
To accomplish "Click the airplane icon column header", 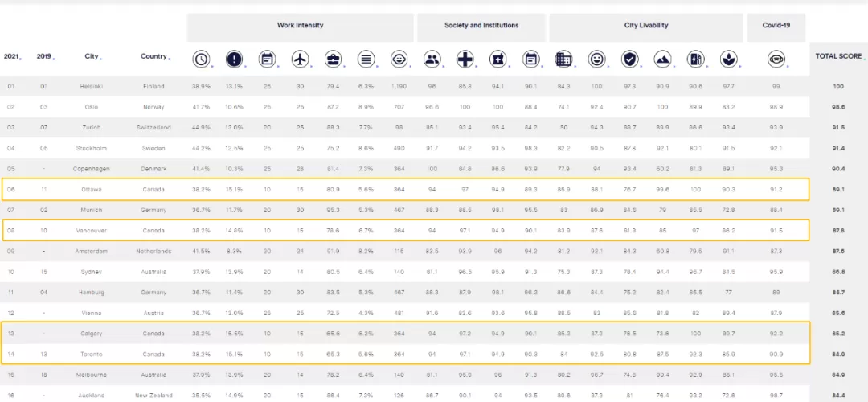I will tap(300, 59).
